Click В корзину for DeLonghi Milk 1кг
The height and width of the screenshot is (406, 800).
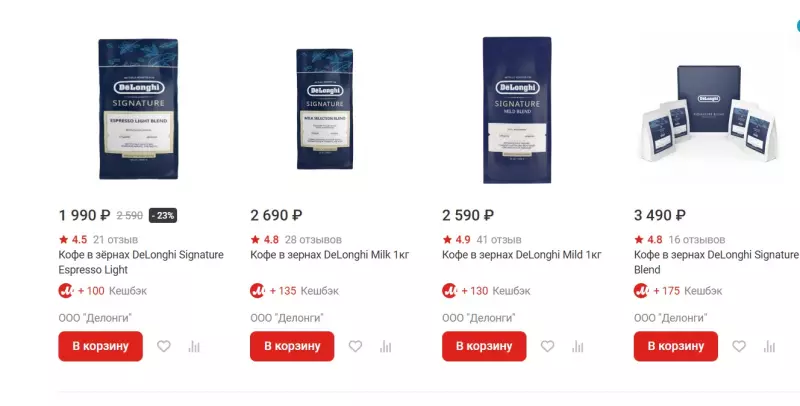pos(292,346)
